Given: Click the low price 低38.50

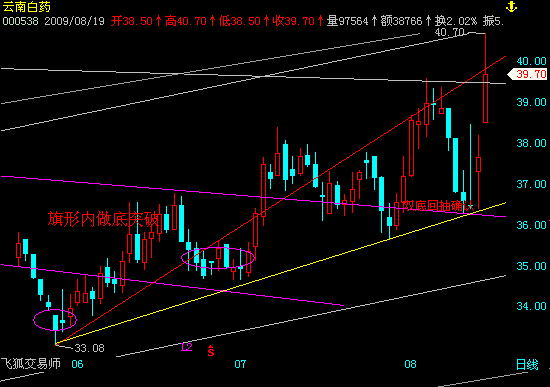Looking at the screenshot, I should [240, 21].
